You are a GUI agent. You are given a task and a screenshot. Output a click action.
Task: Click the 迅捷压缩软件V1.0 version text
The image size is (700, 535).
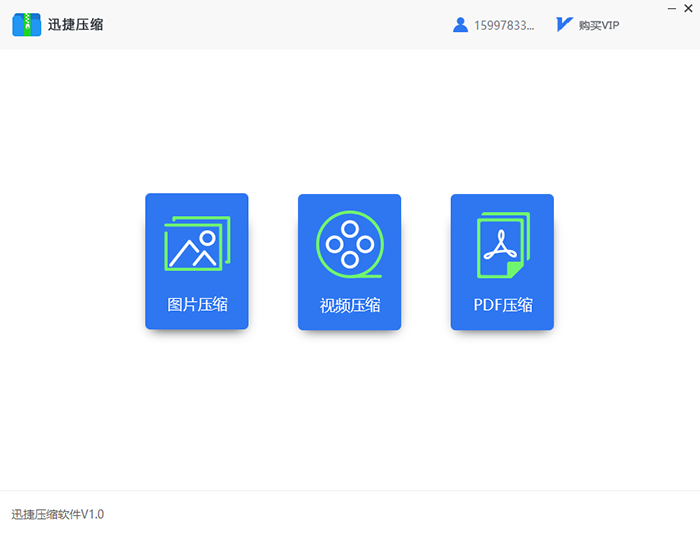58,514
